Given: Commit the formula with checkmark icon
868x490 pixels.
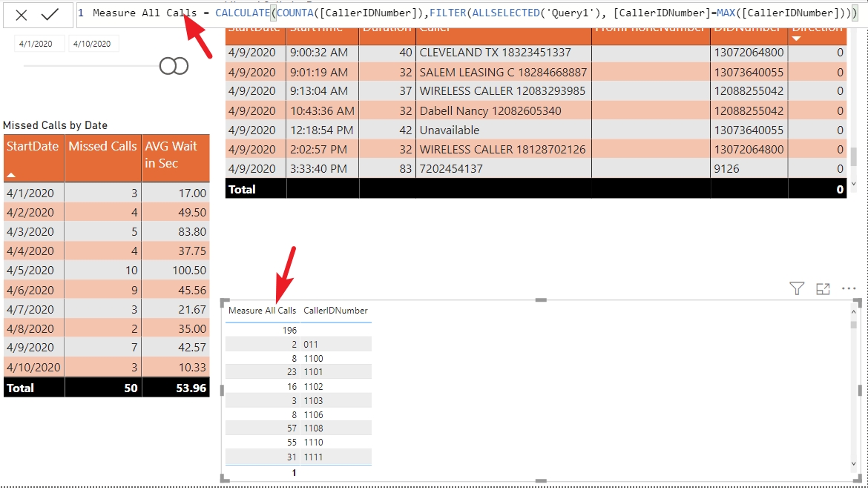Looking at the screenshot, I should pos(50,14).
